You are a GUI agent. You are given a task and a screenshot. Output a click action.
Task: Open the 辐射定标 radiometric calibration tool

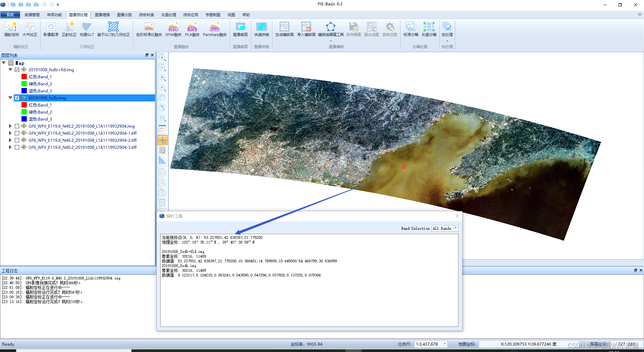point(12,29)
